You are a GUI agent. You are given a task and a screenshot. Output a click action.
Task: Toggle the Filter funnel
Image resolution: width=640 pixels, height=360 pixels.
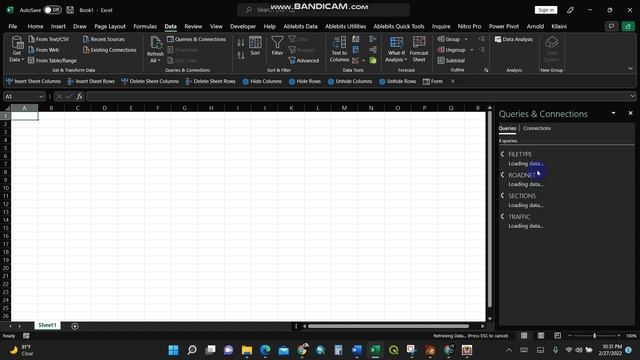click(x=277, y=46)
